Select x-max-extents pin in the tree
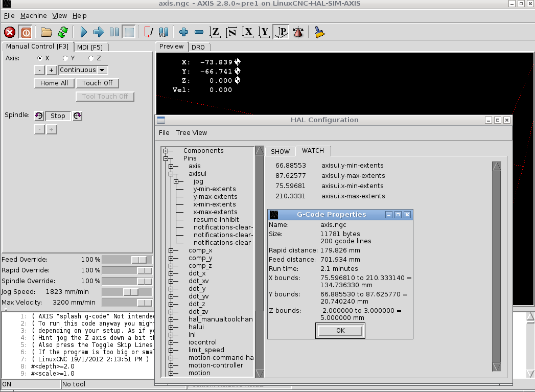The image size is (535, 392). pos(215,212)
